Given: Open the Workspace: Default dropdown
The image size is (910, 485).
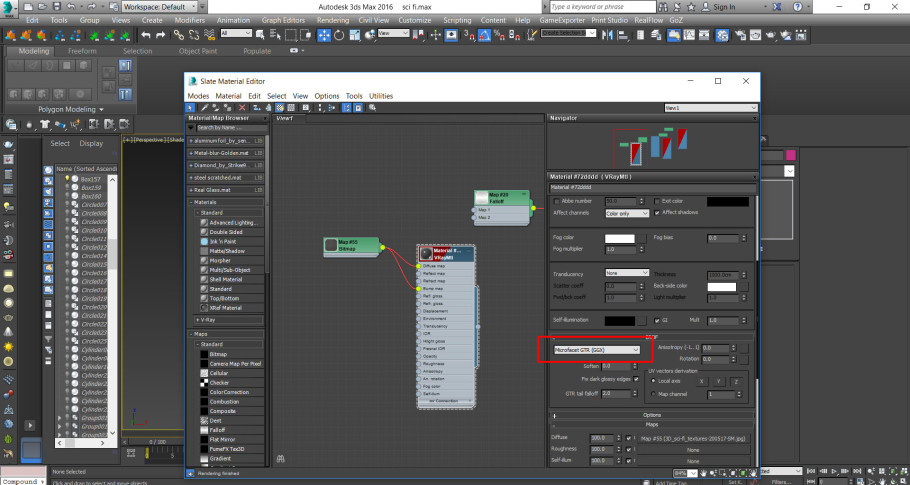Looking at the screenshot, I should tap(160, 7).
